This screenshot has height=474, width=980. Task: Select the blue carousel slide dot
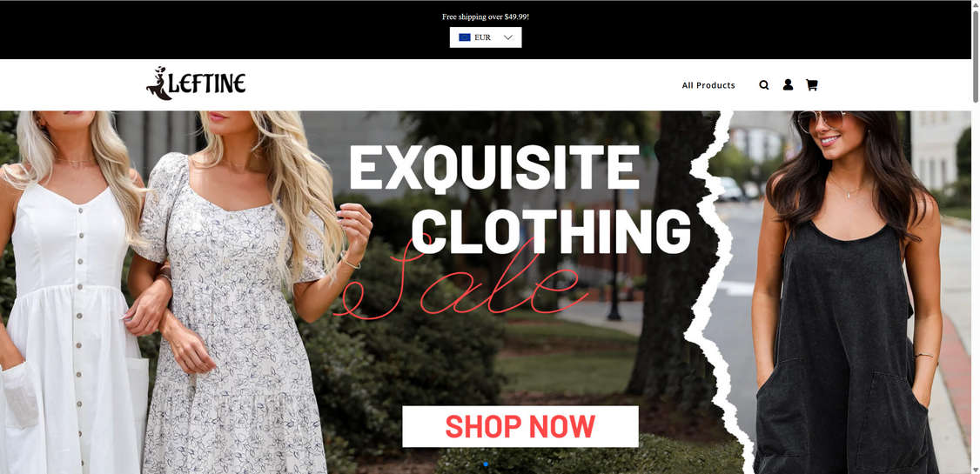click(x=486, y=464)
